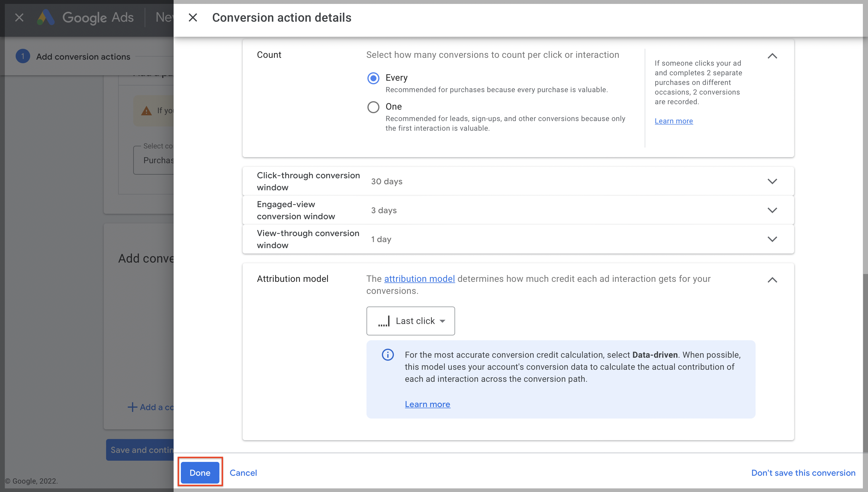Collapse the Count section
The image size is (868, 492).
click(772, 56)
